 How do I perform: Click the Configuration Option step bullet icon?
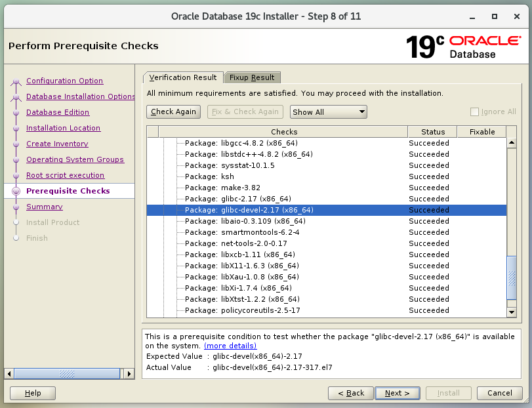pos(16,82)
